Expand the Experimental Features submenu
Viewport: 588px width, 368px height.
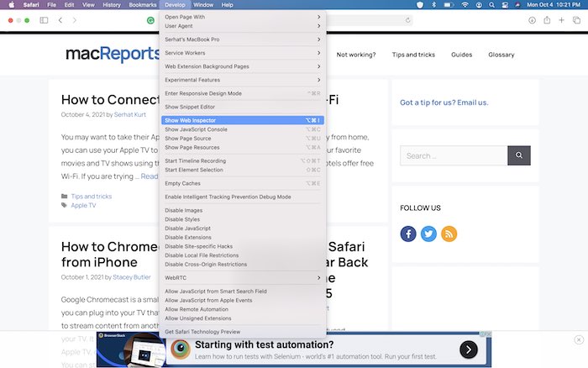click(243, 80)
